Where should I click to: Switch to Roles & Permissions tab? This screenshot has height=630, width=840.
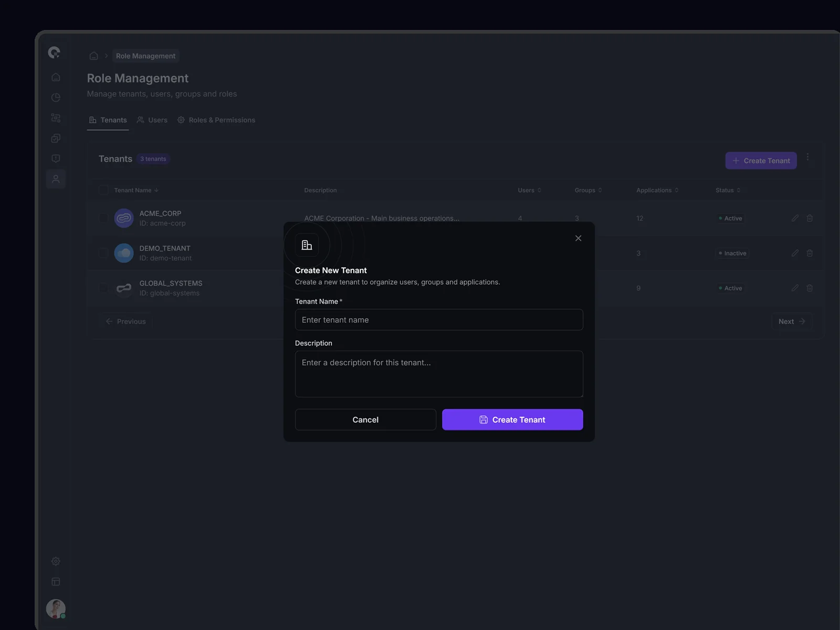point(216,120)
